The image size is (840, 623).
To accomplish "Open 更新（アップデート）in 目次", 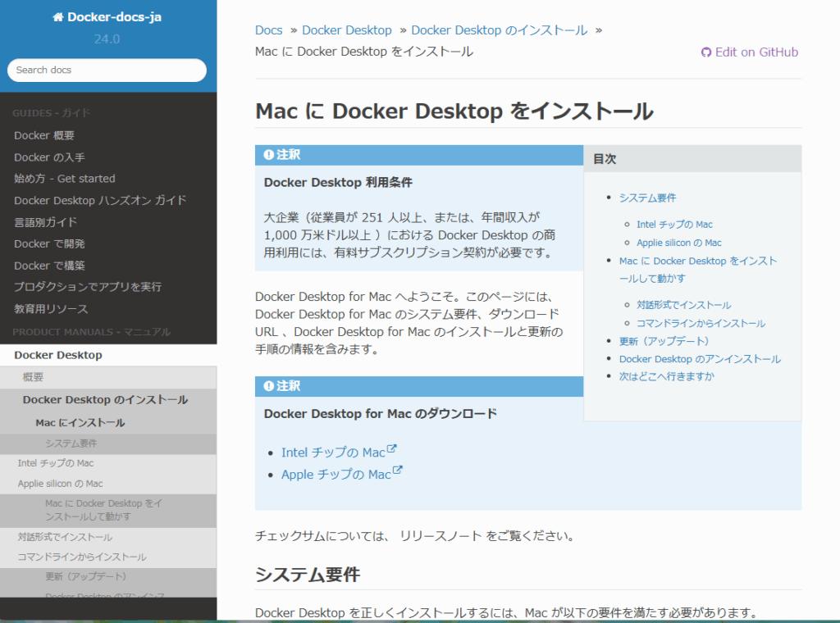I will tap(664, 342).
